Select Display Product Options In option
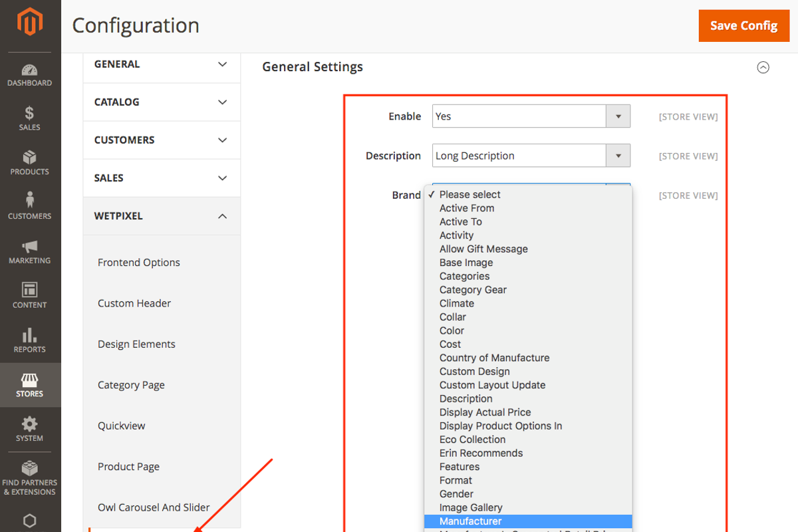This screenshot has height=532, width=798. (x=528, y=426)
